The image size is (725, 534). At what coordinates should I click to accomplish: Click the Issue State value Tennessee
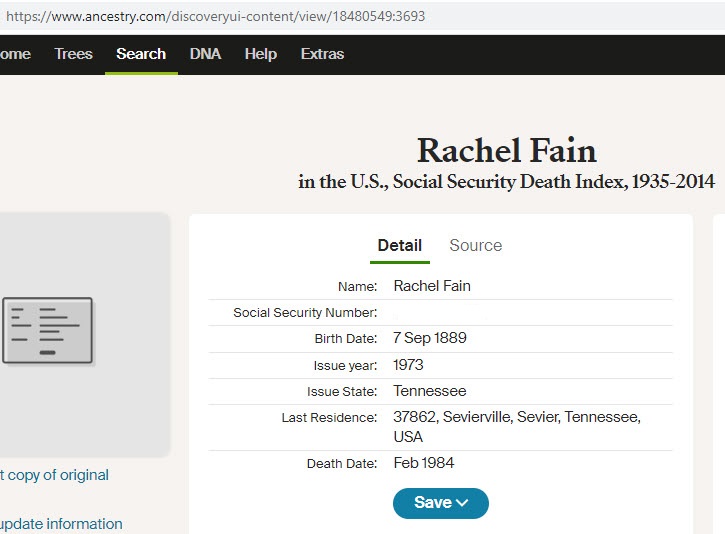point(430,391)
